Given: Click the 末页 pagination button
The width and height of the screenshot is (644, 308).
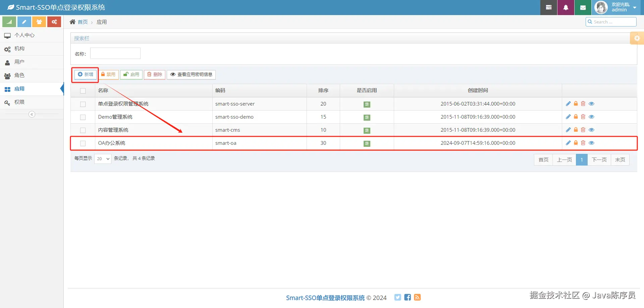Looking at the screenshot, I should pyautogui.click(x=620, y=160).
